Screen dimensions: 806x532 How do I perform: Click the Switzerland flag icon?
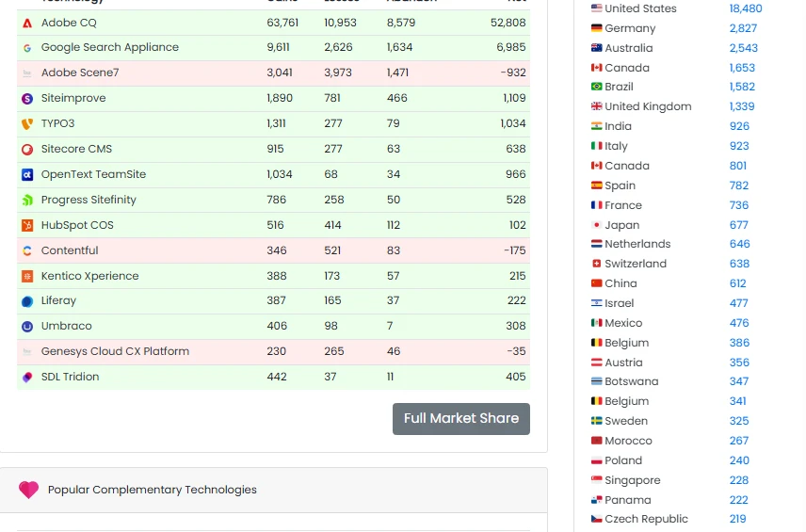pos(596,264)
